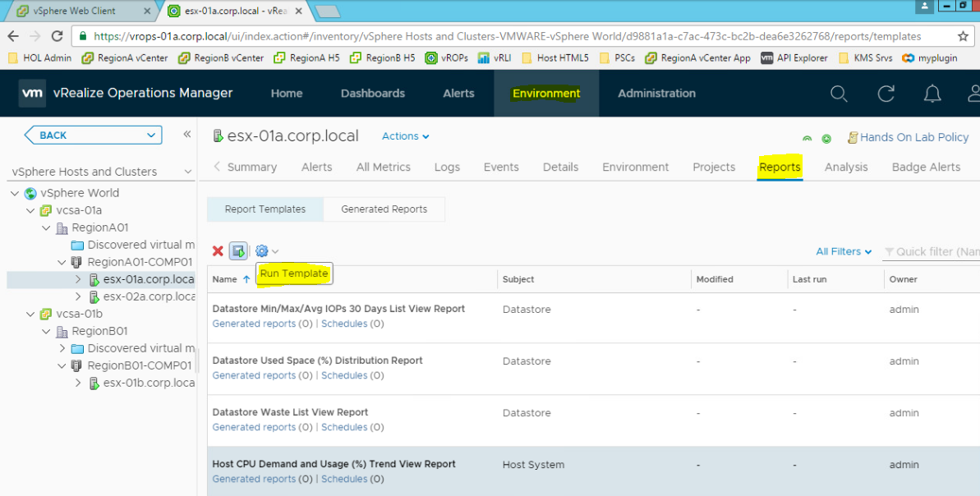Click the Quick filter input field
980x496 pixels.
point(932,252)
